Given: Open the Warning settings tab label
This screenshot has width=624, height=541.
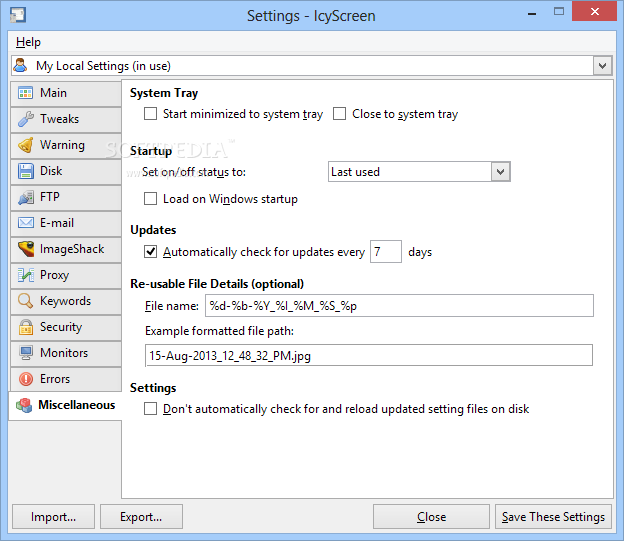Looking at the screenshot, I should 62,145.
